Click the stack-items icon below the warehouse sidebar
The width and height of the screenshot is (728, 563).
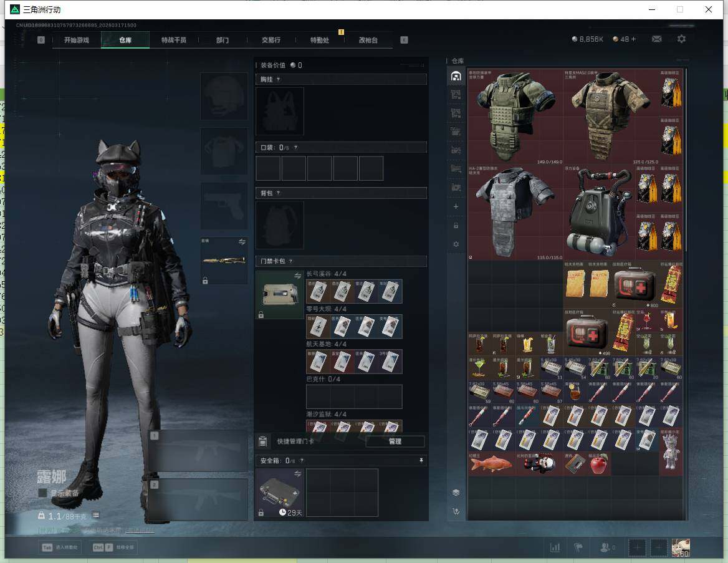456,493
